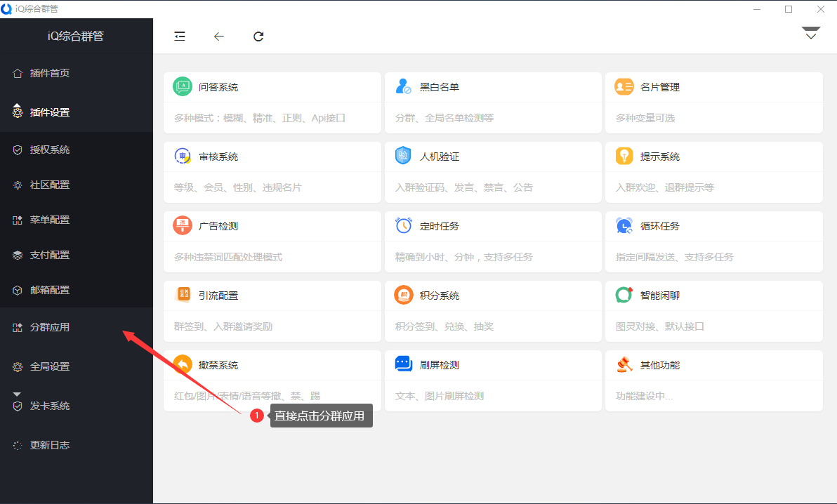The width and height of the screenshot is (837, 504).
Task: Click the 全局设置 gear icon
Action: (18, 367)
